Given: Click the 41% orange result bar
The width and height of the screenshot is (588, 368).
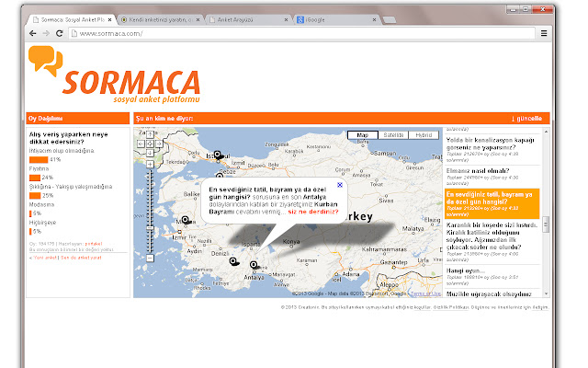Looking at the screenshot, I should tap(39, 159).
